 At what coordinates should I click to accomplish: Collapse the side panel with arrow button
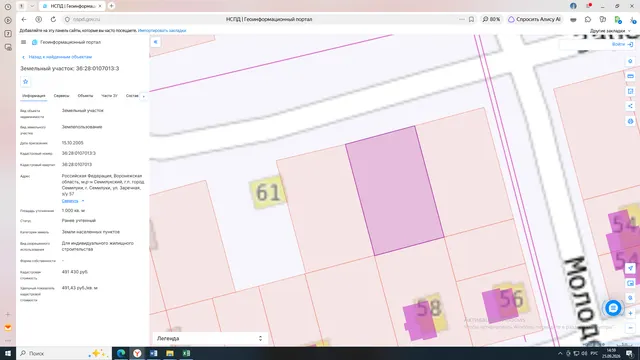(156, 42)
